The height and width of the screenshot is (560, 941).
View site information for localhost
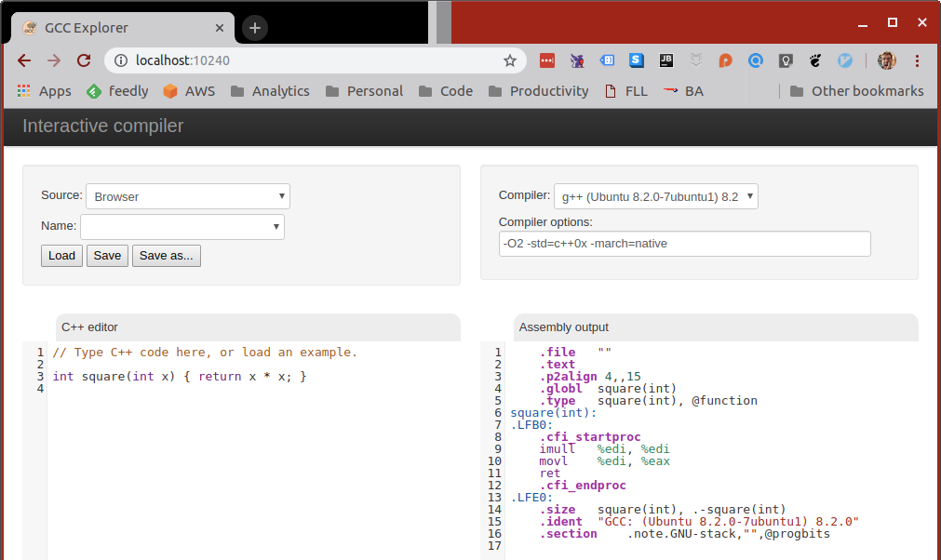coord(121,60)
